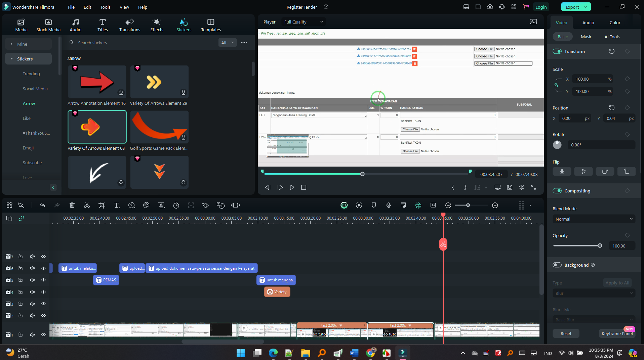Viewport: 644px width, 360px height.
Task: Select the crop tool in timeline toolbar
Action: [x=102, y=205]
